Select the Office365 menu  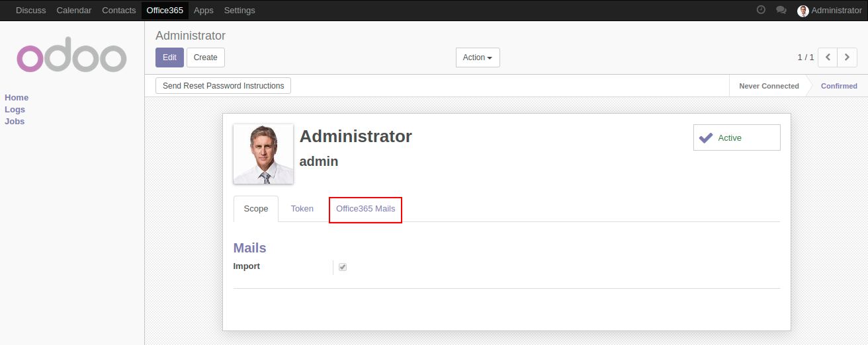(165, 11)
